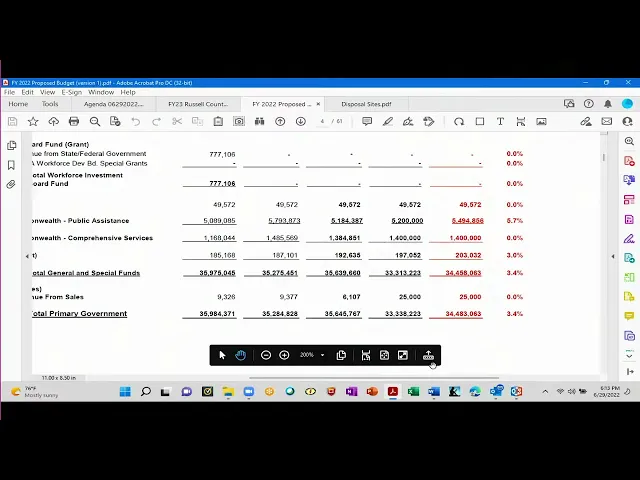Enter full screen mode from floating toolbar

[x=403, y=355]
